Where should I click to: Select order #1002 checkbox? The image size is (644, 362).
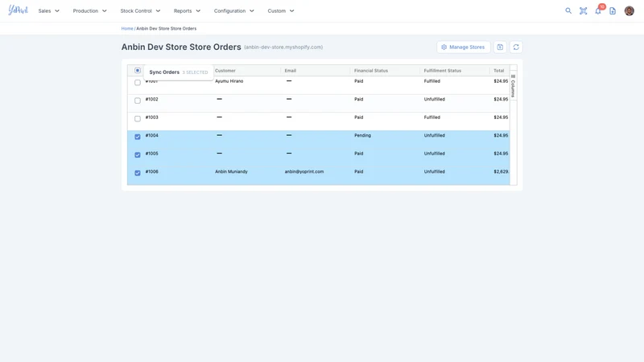(138, 101)
